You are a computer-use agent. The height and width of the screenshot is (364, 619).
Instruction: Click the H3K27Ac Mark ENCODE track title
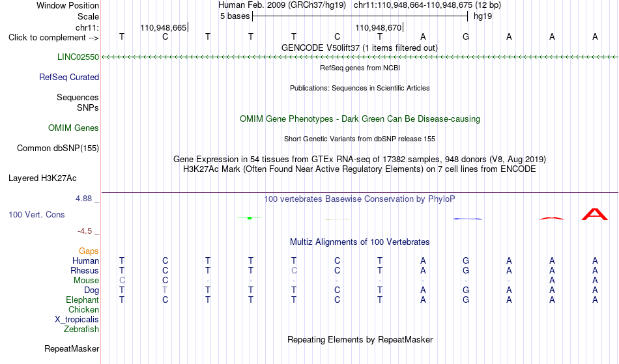pos(360,169)
